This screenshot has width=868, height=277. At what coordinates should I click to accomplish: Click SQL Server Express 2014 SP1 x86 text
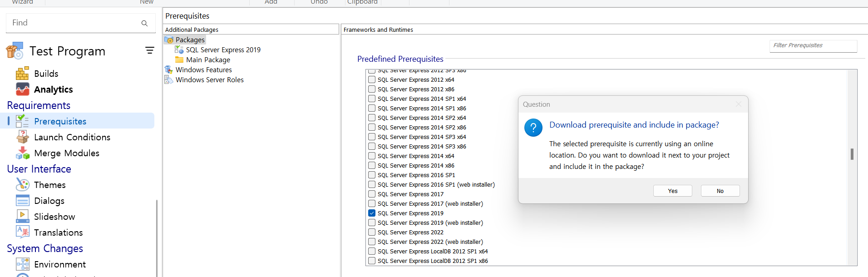click(x=422, y=108)
